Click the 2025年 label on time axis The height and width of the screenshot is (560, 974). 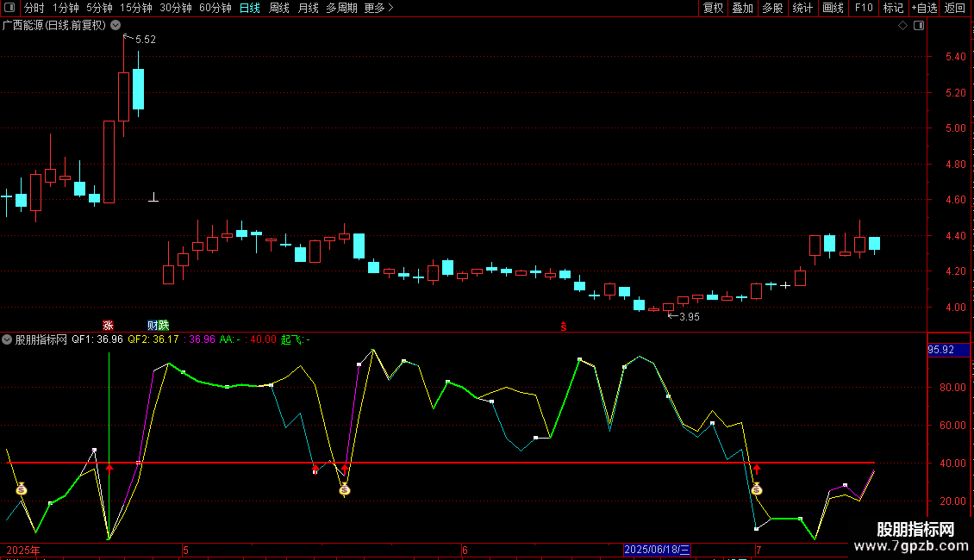click(23, 550)
